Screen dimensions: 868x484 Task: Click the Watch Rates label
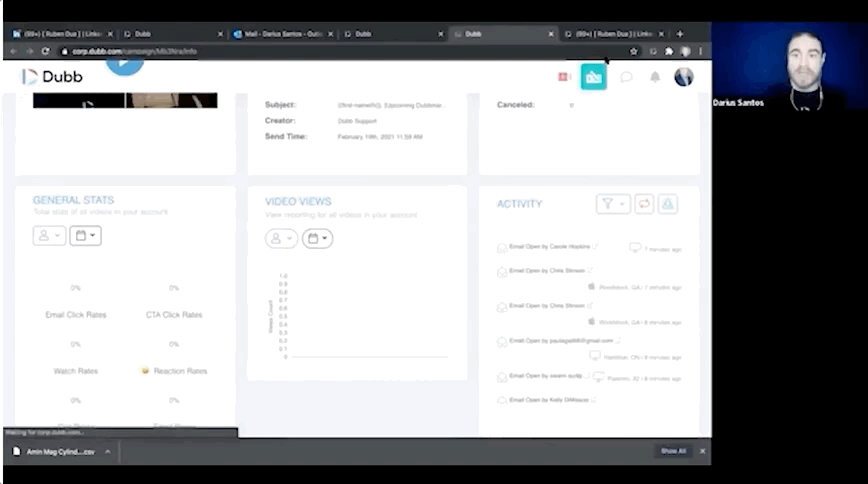(76, 371)
